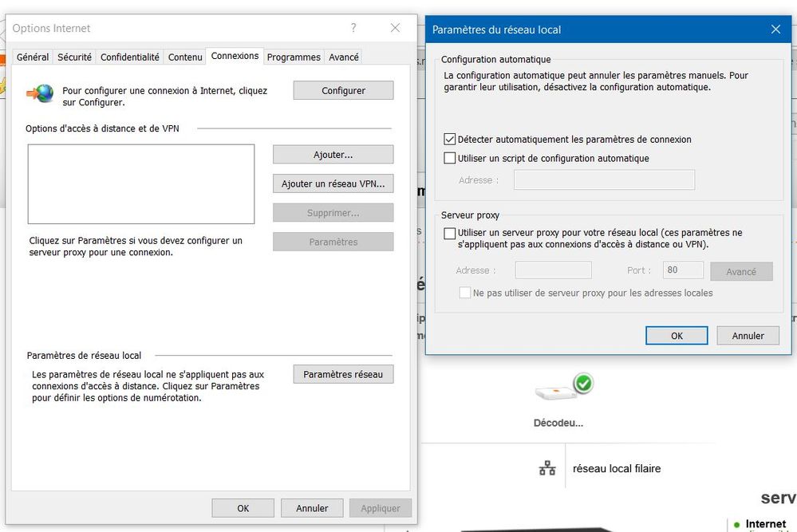Click the proxy Avancé button
Screen dimensions: 797x532
(x=741, y=271)
